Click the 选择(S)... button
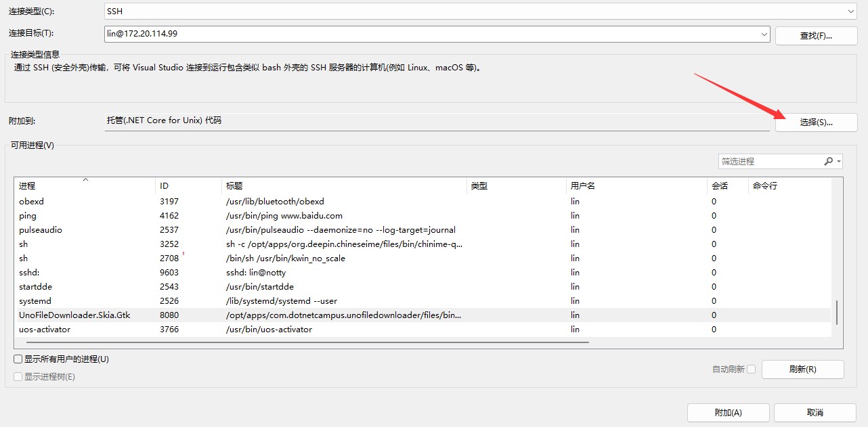Viewport: 868px width, 427px height. (x=816, y=122)
